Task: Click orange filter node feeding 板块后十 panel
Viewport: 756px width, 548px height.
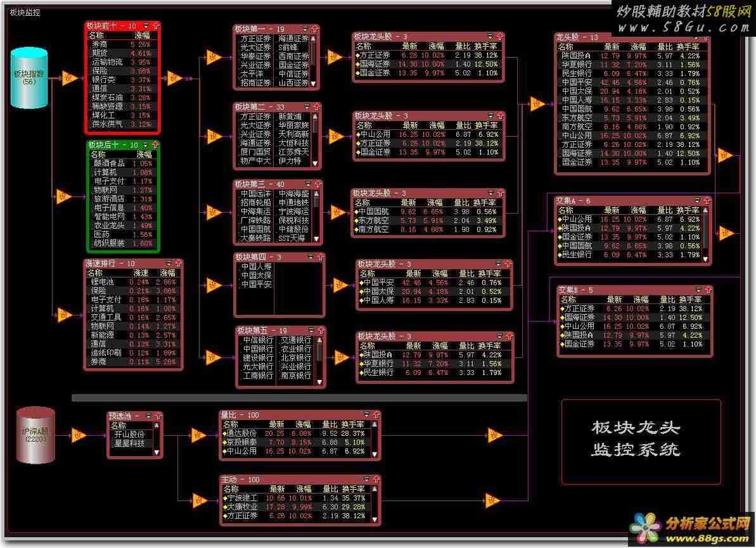Action: [x=63, y=196]
